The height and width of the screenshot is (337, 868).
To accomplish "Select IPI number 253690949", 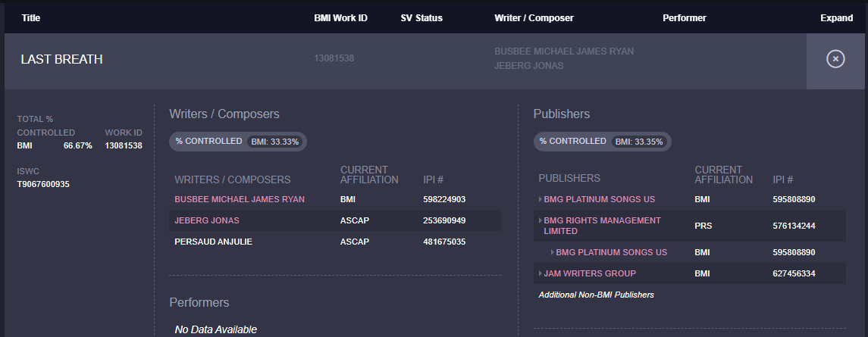I will 444,220.
